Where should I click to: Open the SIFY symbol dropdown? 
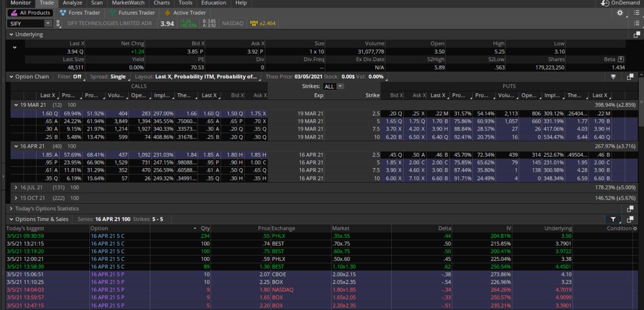pyautogui.click(x=48, y=24)
